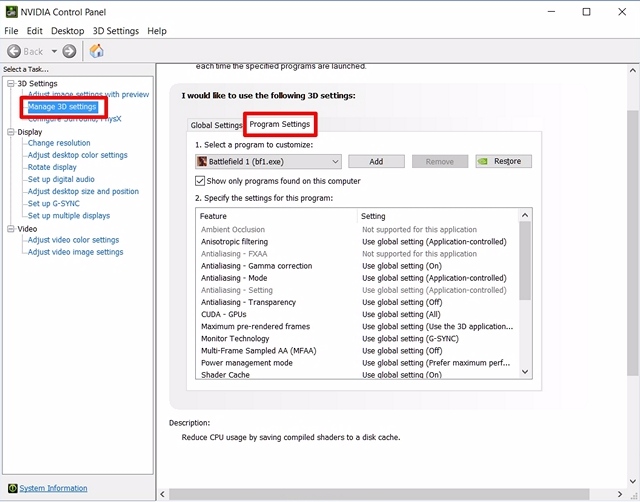Select Manage 3D settings in task tree

(62, 107)
